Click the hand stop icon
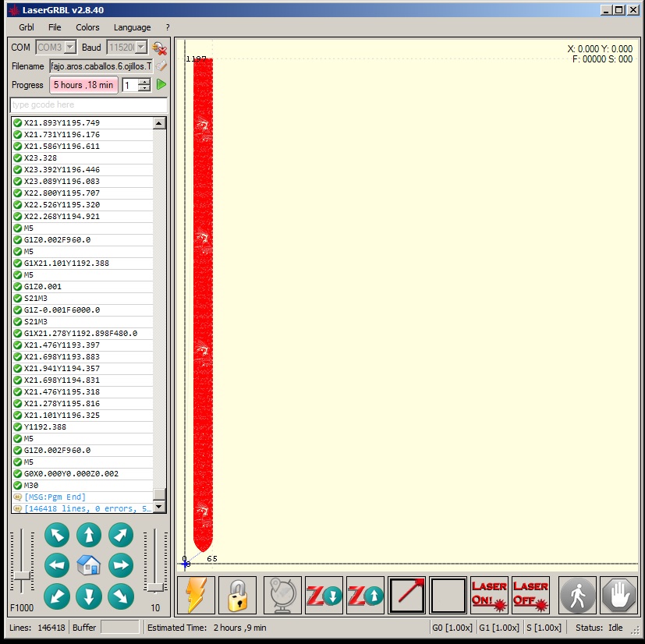 point(618,596)
